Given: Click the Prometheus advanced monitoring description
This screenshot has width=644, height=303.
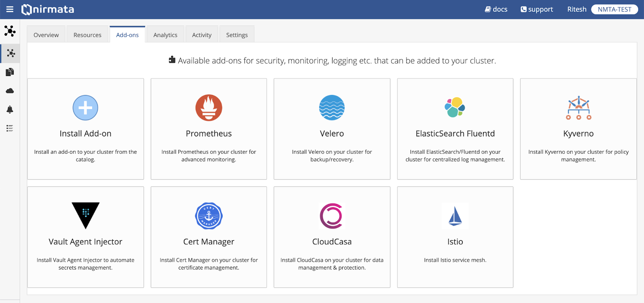Looking at the screenshot, I should [x=208, y=156].
